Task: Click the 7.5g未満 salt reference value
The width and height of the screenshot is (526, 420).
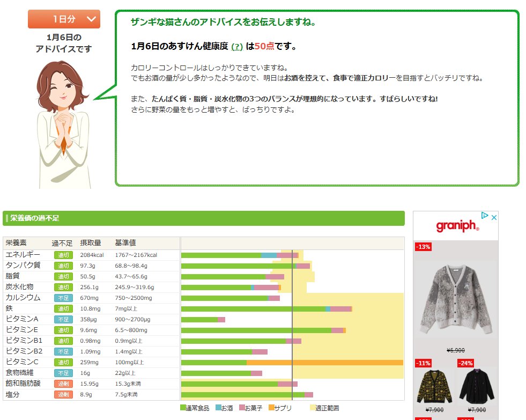Action: tap(126, 394)
